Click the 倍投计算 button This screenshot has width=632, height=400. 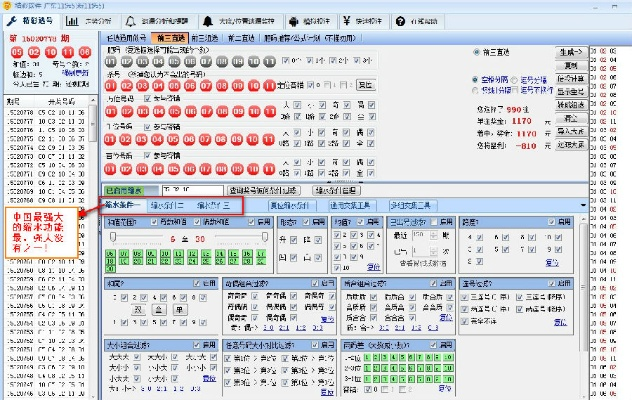pyautogui.click(x=571, y=79)
